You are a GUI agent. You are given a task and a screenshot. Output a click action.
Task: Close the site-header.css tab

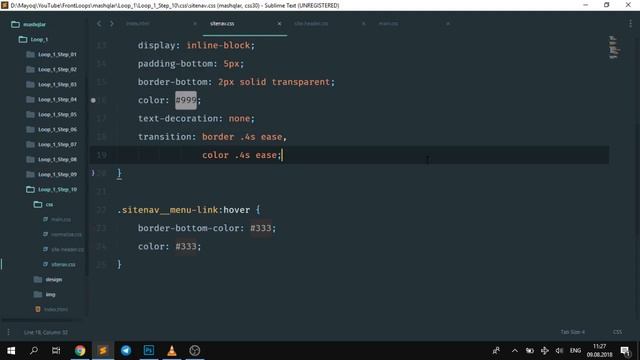(363, 24)
